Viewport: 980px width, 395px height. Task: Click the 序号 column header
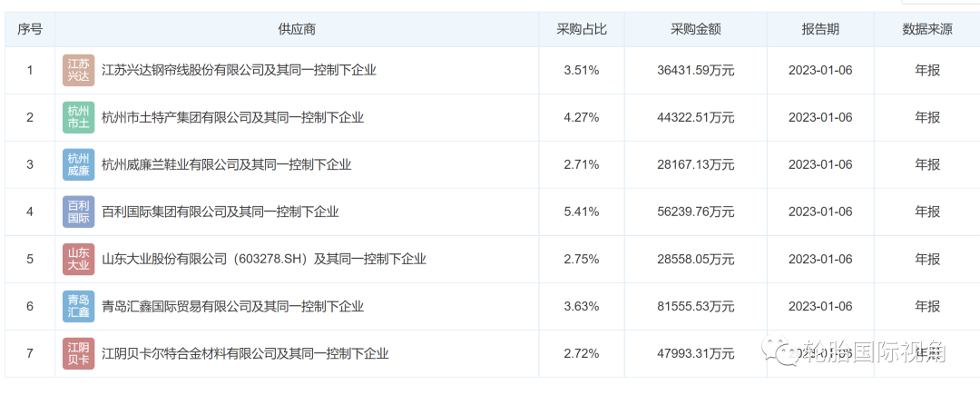coord(30,29)
